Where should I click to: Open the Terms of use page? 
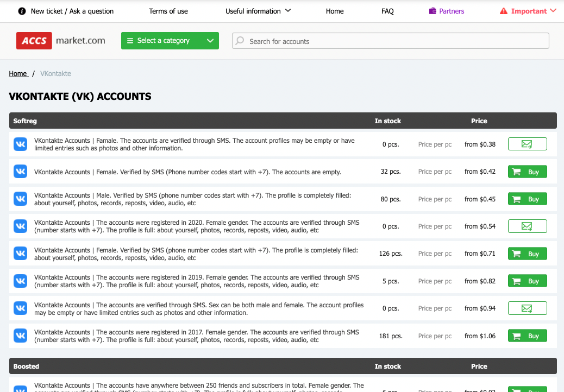point(168,11)
